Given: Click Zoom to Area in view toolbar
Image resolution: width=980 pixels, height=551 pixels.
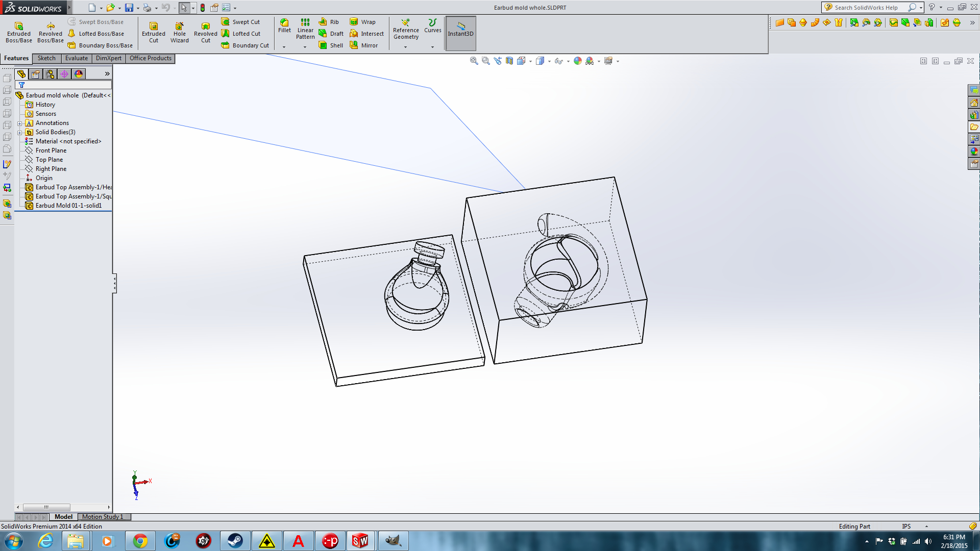Looking at the screenshot, I should [x=485, y=61].
